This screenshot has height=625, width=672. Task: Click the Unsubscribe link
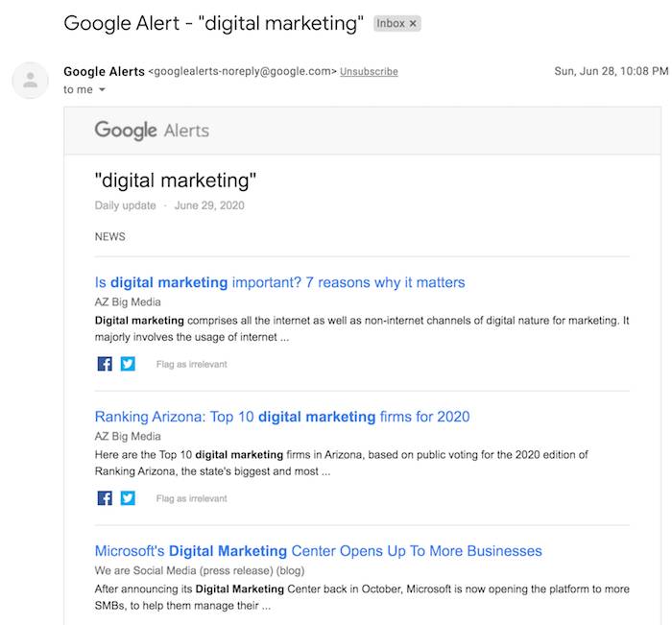pyautogui.click(x=369, y=72)
